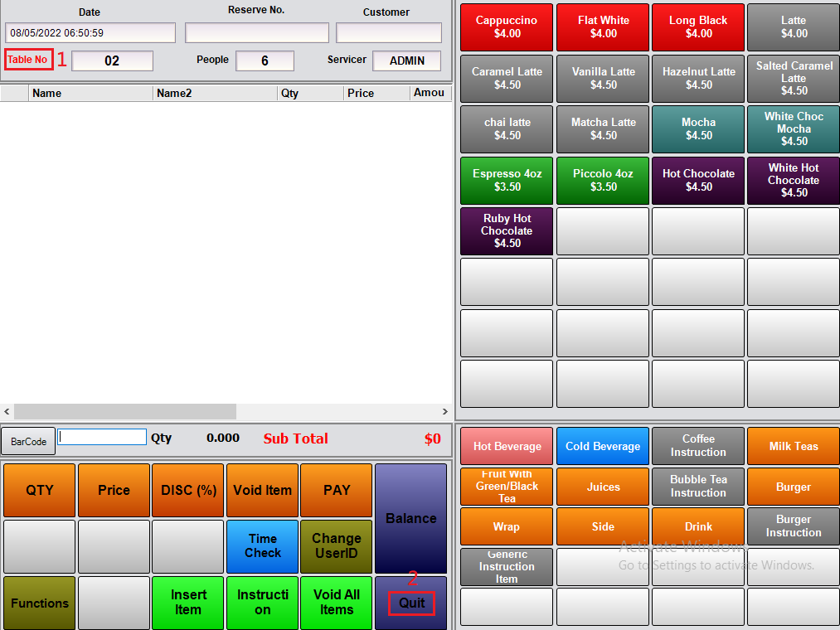Click the Reserve No. input field

[257, 32]
